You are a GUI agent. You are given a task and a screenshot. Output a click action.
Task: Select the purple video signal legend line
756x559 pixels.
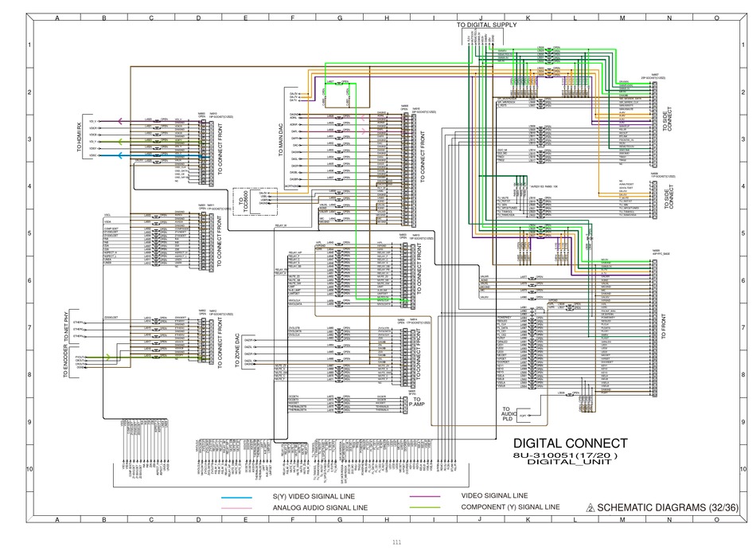pyautogui.click(x=425, y=496)
